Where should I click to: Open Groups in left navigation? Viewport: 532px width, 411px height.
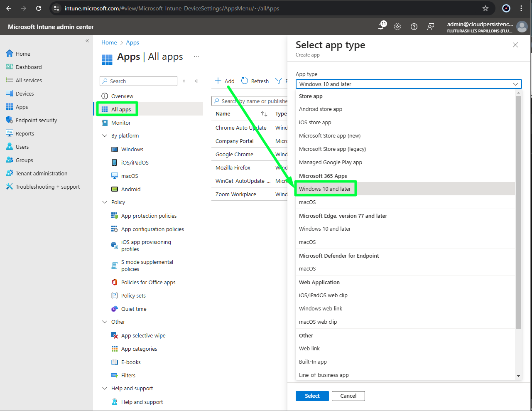pos(25,160)
